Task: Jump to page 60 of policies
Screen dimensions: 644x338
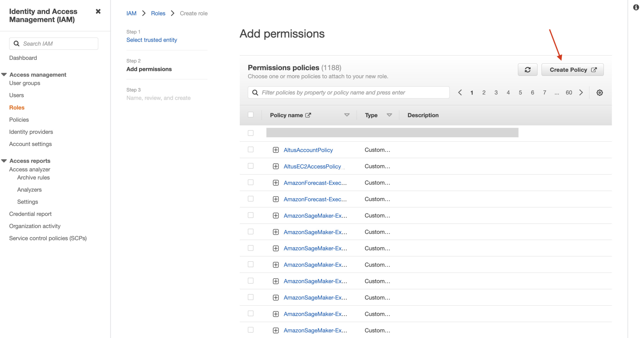Action: pyautogui.click(x=569, y=93)
